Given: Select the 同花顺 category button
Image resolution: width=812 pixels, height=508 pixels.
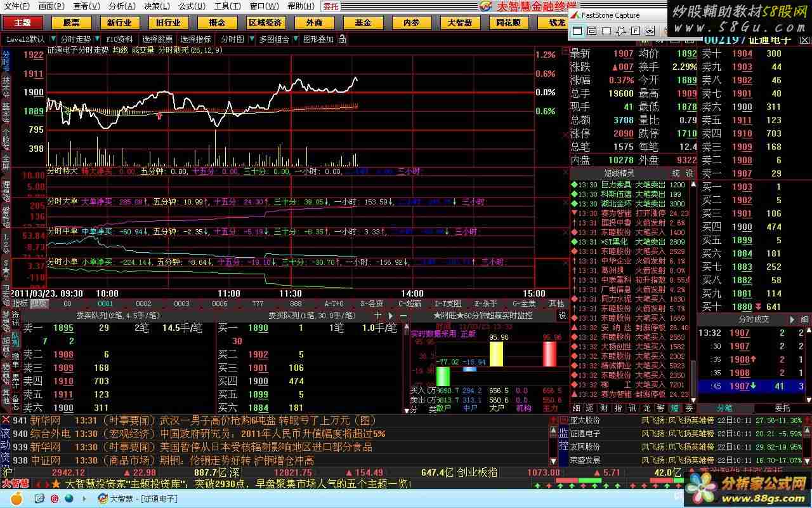Looking at the screenshot, I should [x=509, y=22].
